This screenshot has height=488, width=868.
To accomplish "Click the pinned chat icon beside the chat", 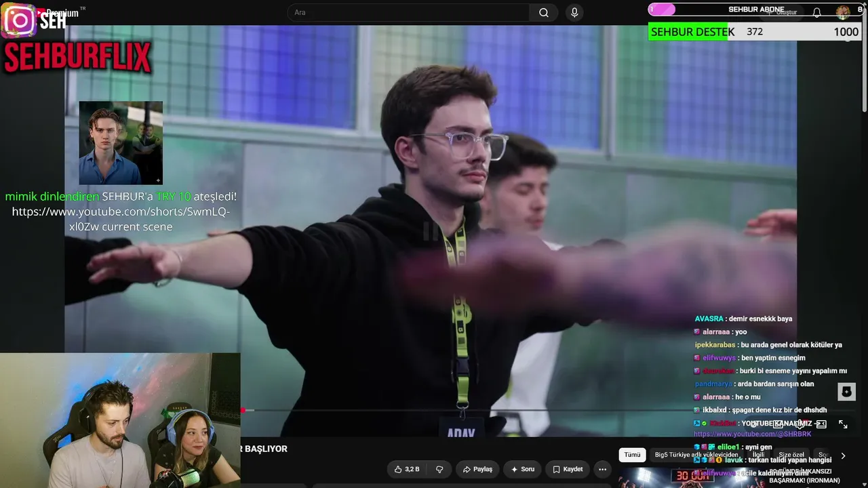I will [846, 392].
